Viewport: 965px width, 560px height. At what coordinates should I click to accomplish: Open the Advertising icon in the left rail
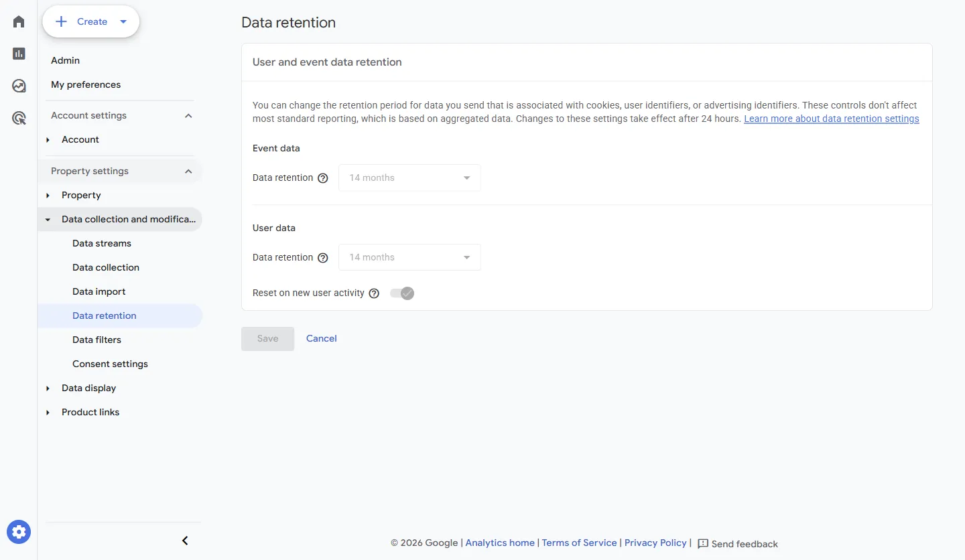point(19,119)
